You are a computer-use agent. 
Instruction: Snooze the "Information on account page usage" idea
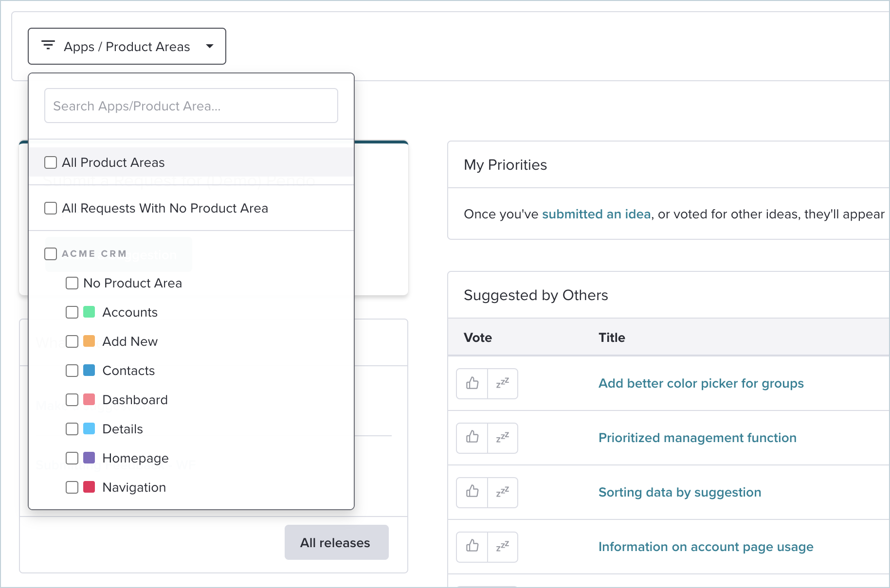click(502, 547)
